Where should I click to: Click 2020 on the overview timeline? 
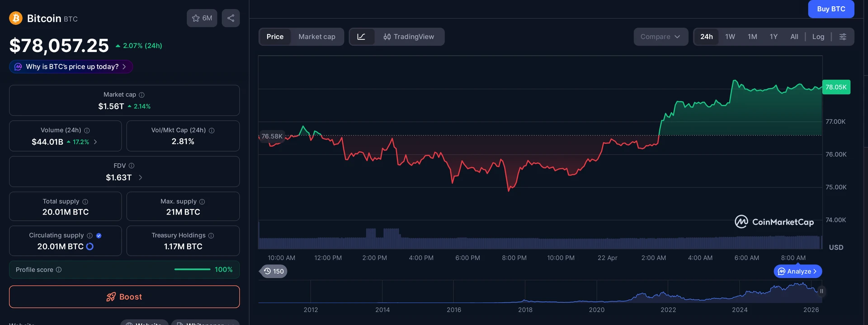pos(597,310)
